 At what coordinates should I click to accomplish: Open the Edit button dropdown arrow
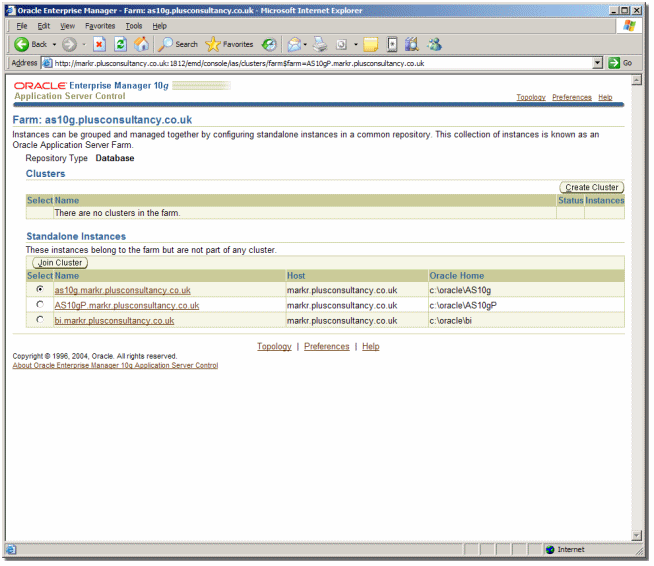[x=356, y=44]
